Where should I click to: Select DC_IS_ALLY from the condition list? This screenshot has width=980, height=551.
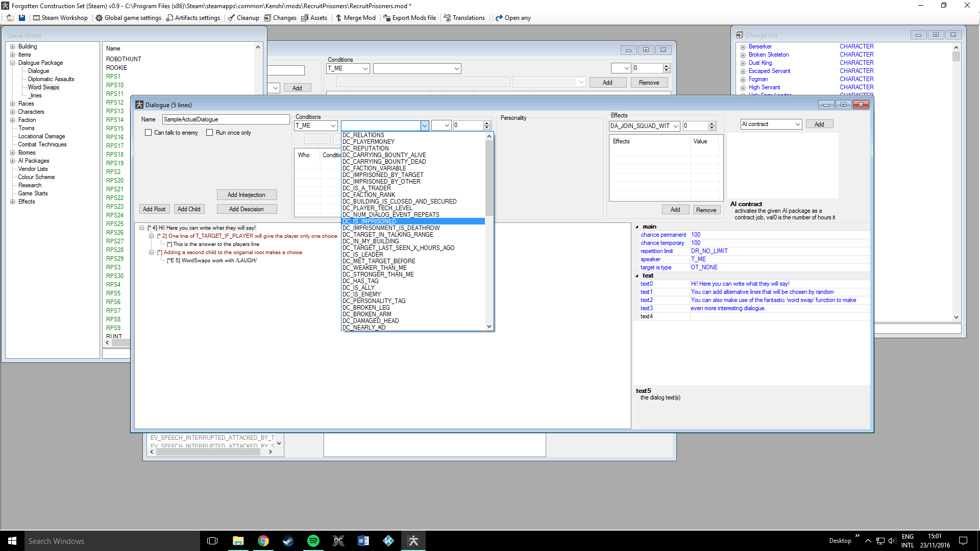[x=358, y=288]
